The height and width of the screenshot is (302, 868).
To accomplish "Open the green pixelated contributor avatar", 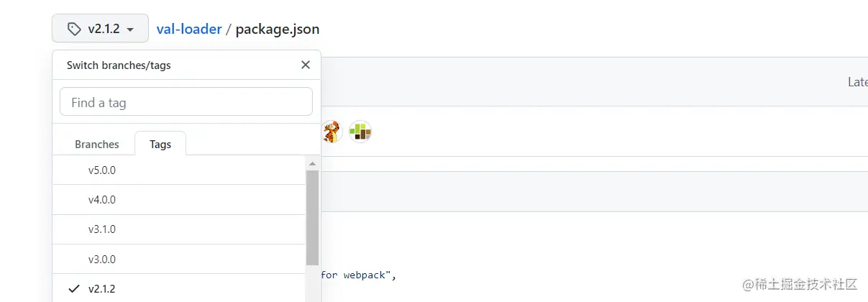I will [360, 132].
